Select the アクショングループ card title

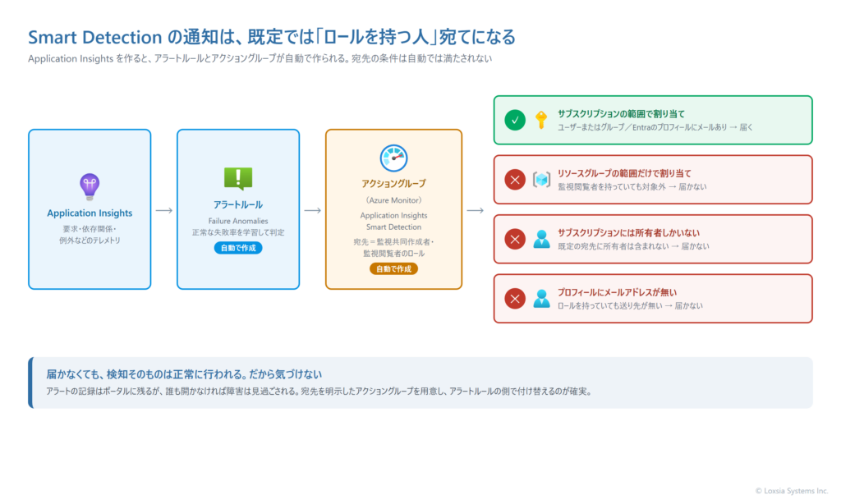click(393, 183)
